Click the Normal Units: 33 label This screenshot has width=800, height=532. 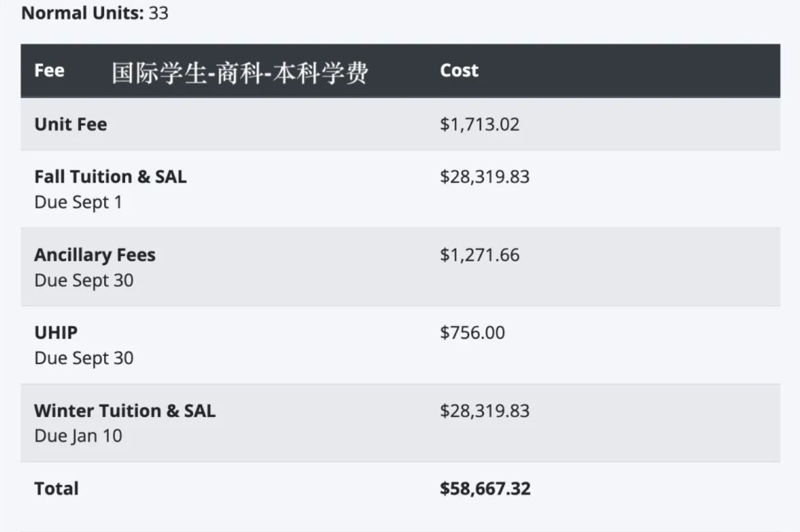point(95,13)
